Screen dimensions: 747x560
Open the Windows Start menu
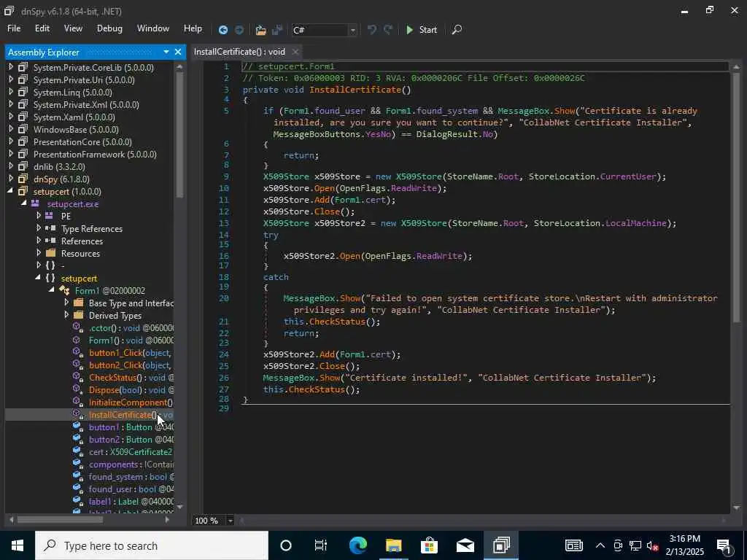click(18, 545)
